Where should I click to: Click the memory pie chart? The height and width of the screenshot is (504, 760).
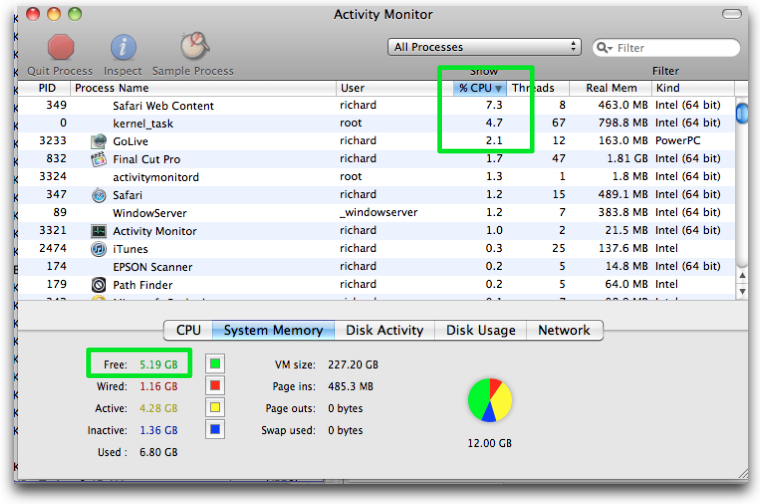pyautogui.click(x=490, y=400)
